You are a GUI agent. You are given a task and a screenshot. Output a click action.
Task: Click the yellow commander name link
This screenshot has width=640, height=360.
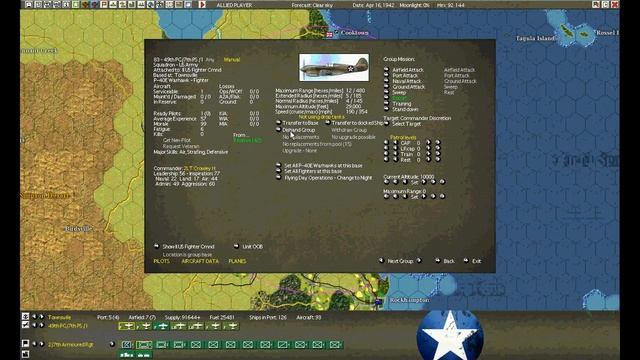[x=200, y=168]
